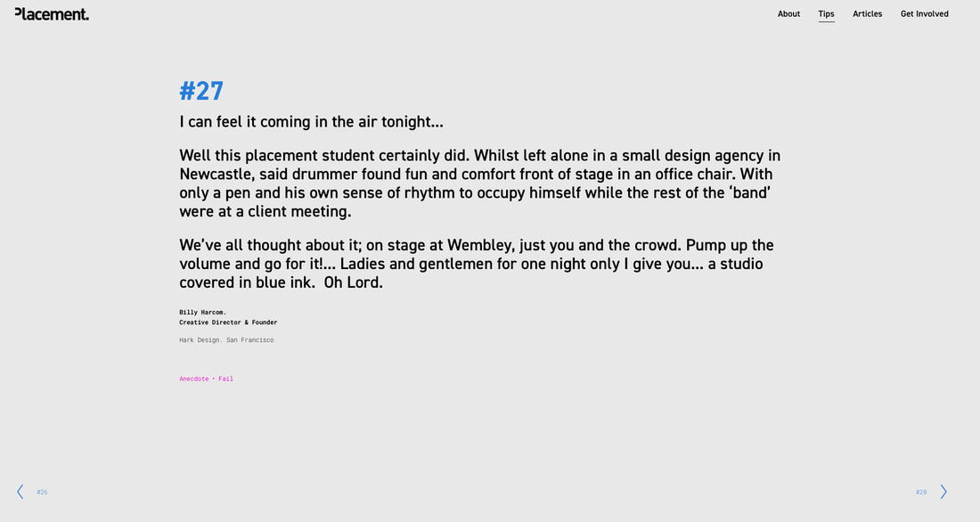Open the #26 tip link
The width and height of the screenshot is (980, 522).
click(42, 492)
